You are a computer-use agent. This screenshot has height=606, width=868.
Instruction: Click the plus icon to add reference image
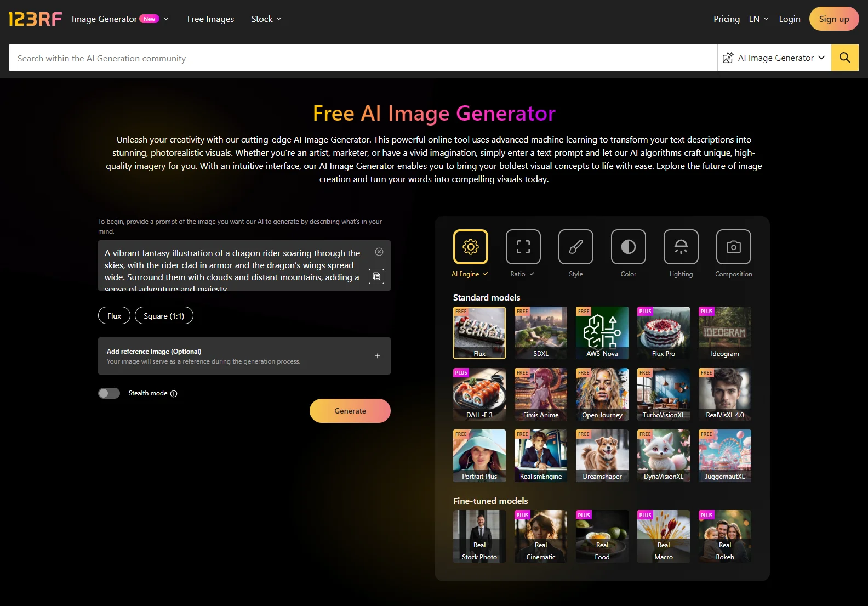(x=378, y=356)
